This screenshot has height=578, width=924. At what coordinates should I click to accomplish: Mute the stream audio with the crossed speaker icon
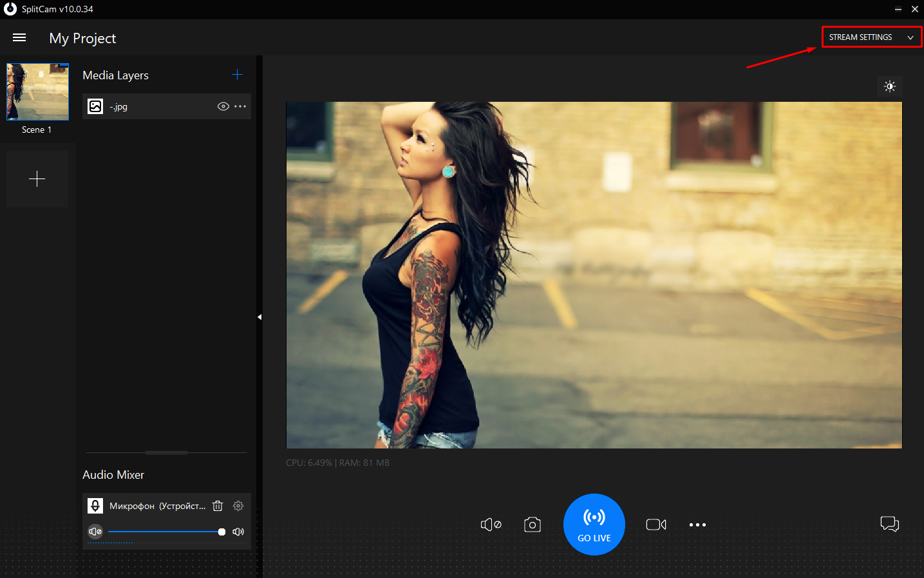[491, 525]
